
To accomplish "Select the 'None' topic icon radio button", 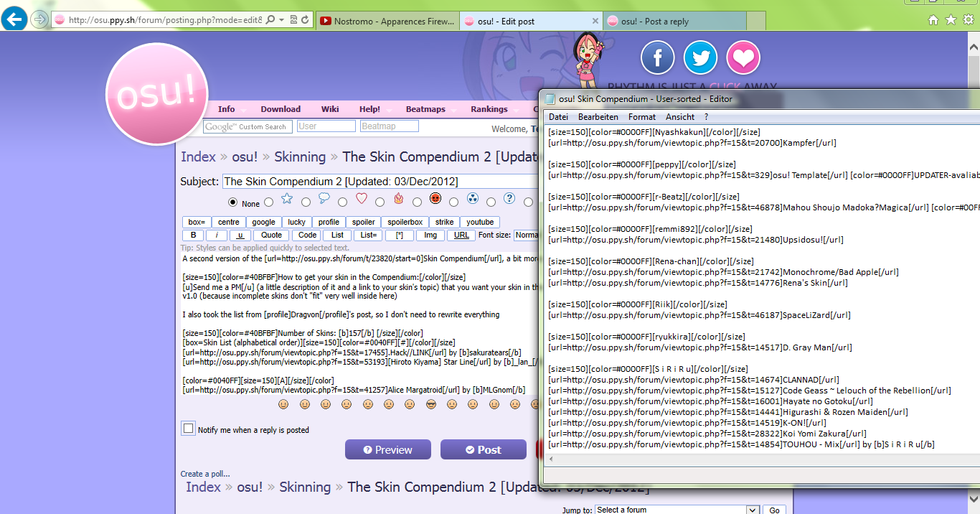I will tap(232, 202).
